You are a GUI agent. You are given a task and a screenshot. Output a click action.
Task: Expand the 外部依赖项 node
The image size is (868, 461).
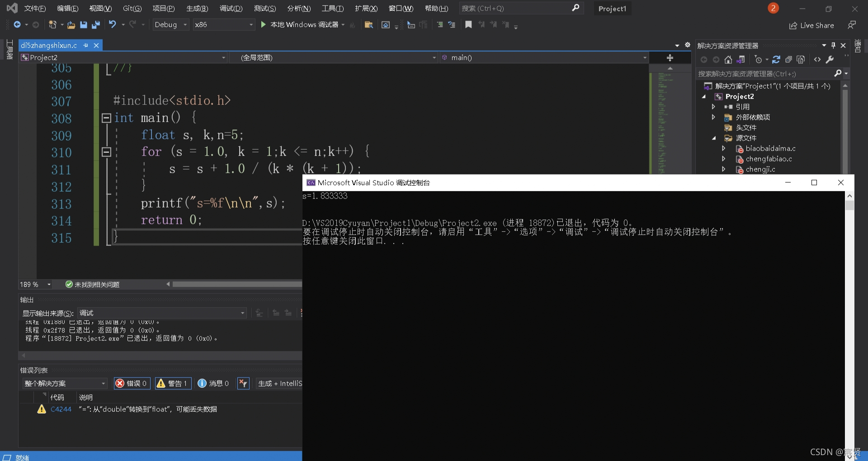tap(713, 117)
